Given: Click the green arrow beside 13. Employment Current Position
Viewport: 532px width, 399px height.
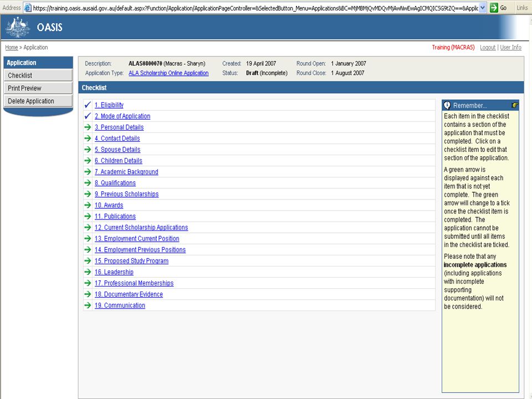Looking at the screenshot, I should click(x=88, y=238).
